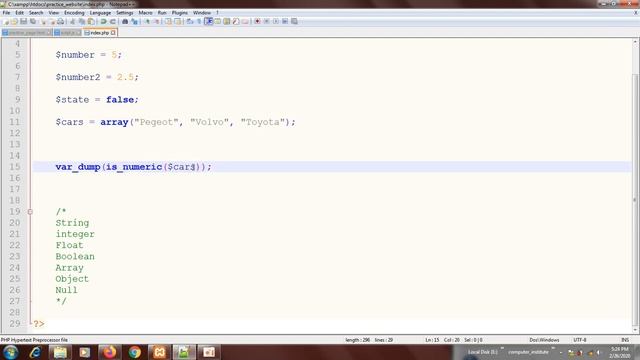Switch to the first document tab

pyautogui.click(x=27, y=32)
